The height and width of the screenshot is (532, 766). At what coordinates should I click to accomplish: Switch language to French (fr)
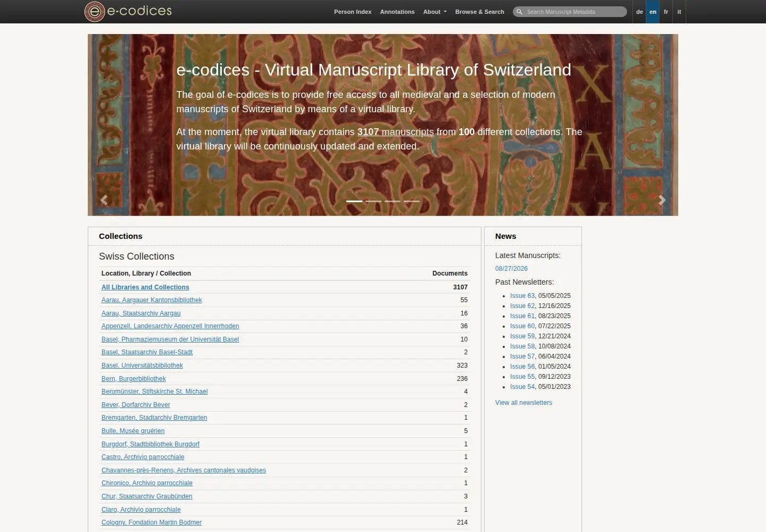click(666, 12)
